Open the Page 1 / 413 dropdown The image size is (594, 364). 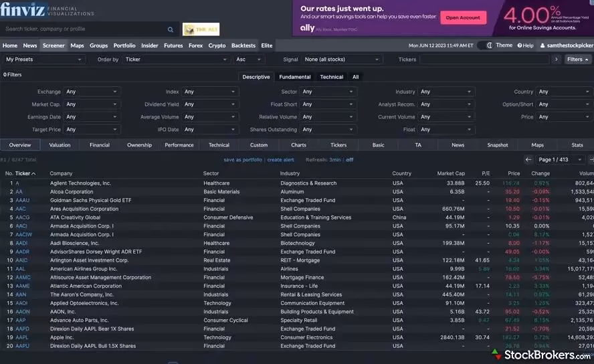(560, 160)
